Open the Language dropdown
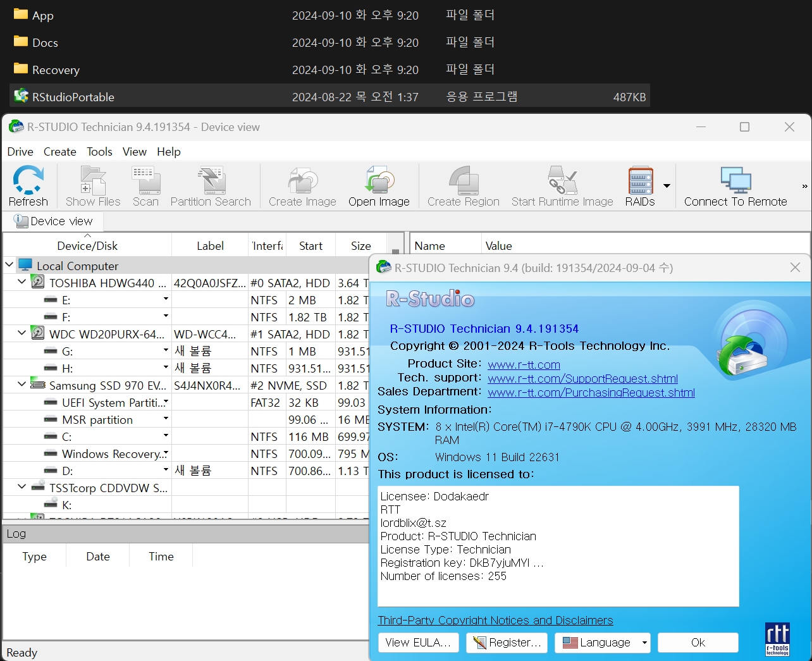The width and height of the screenshot is (812, 661). [x=603, y=643]
